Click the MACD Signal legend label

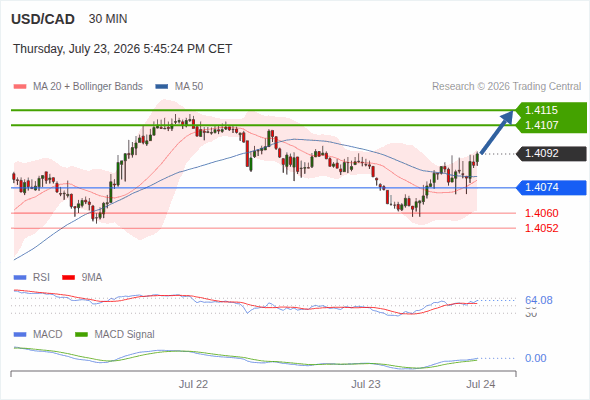point(124,335)
